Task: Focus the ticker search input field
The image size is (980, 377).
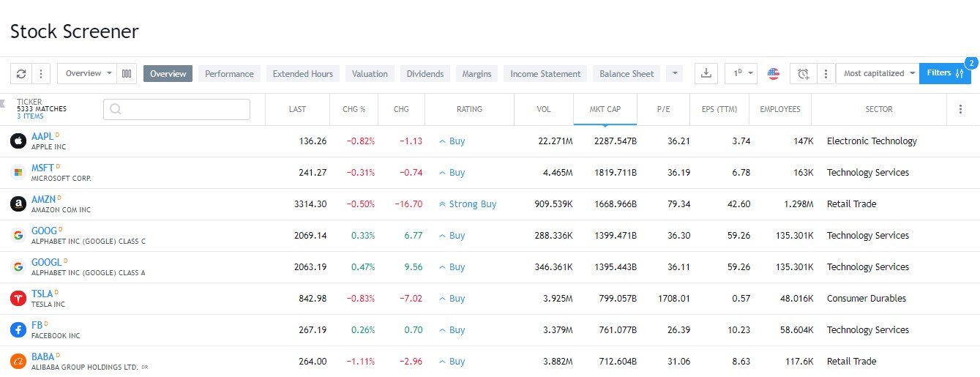Action: [x=176, y=110]
